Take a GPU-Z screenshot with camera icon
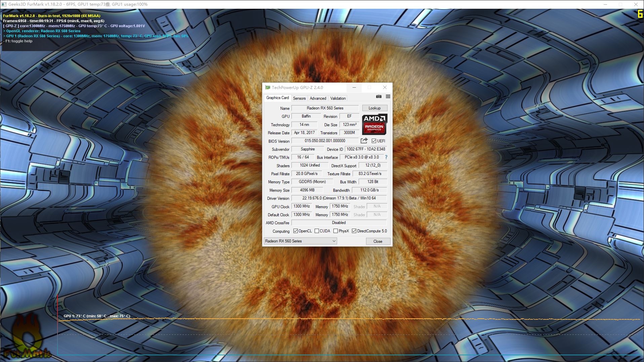This screenshot has width=644, height=362. pyautogui.click(x=379, y=97)
